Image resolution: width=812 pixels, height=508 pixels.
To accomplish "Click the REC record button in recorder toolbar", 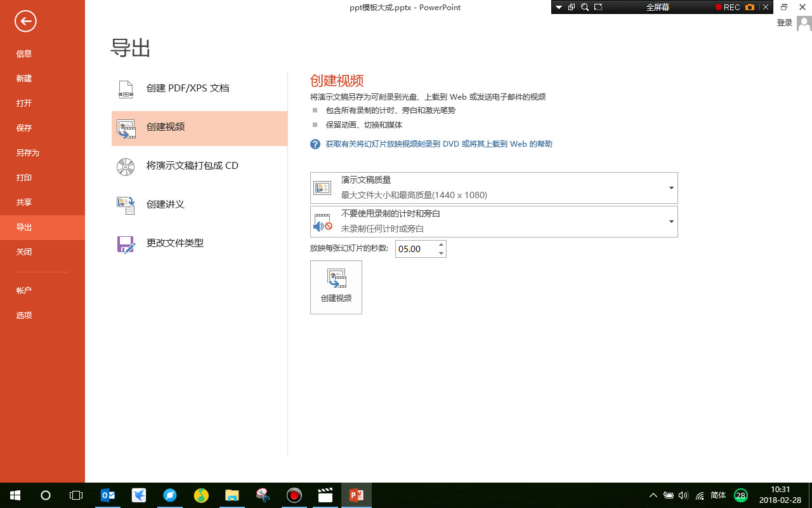I will 728,7.
